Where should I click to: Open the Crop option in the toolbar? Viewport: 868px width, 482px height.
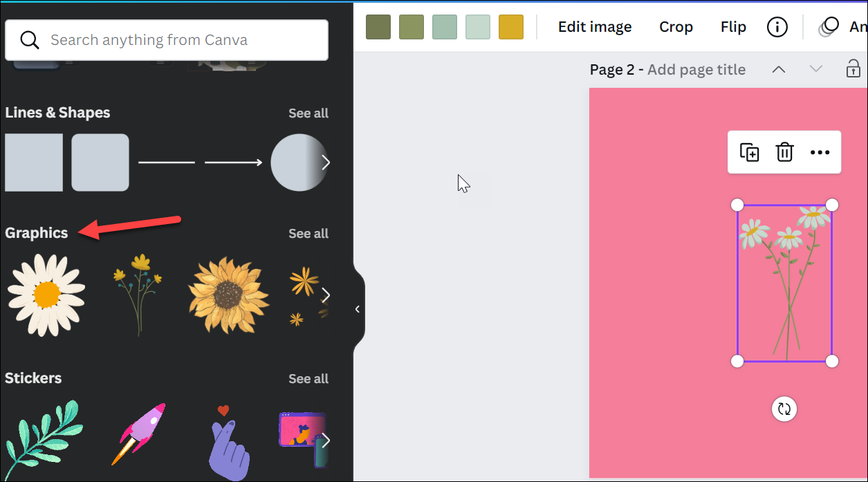pos(676,27)
